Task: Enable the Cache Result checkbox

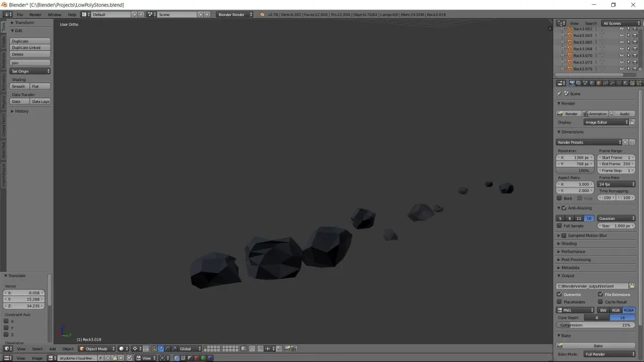Action: 601,301
